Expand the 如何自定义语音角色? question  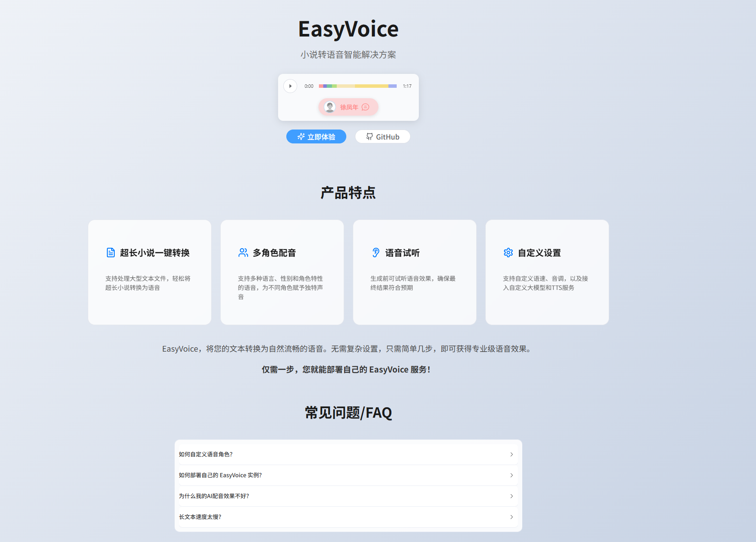pyautogui.click(x=348, y=454)
